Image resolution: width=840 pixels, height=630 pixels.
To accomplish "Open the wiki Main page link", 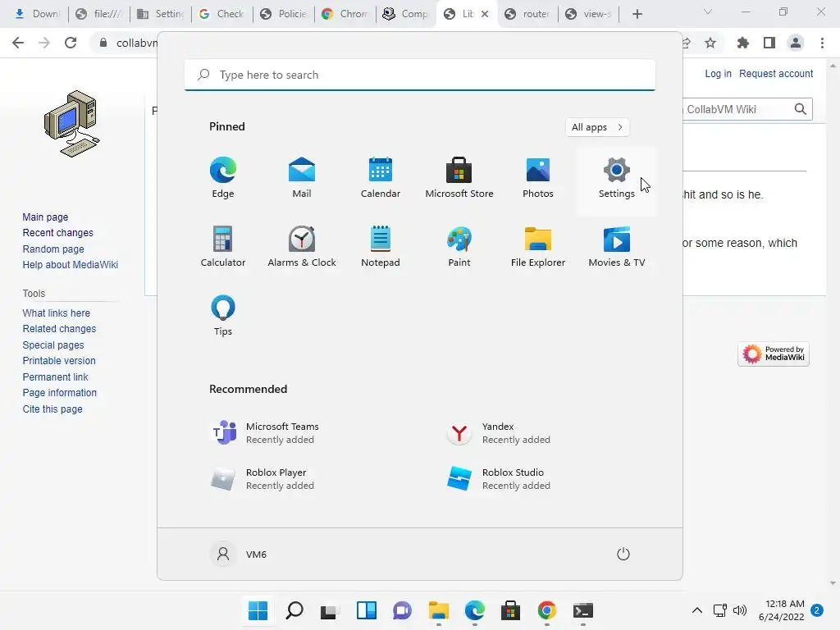I will (45, 217).
